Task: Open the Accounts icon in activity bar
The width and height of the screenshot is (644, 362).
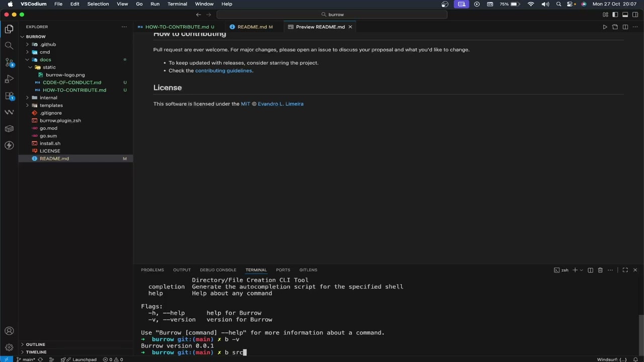Action: (x=9, y=331)
